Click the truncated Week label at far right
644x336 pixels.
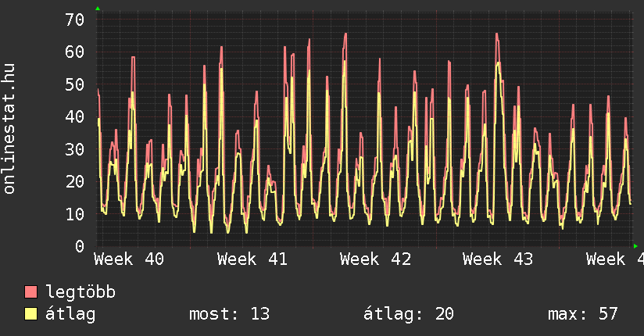[613, 259]
